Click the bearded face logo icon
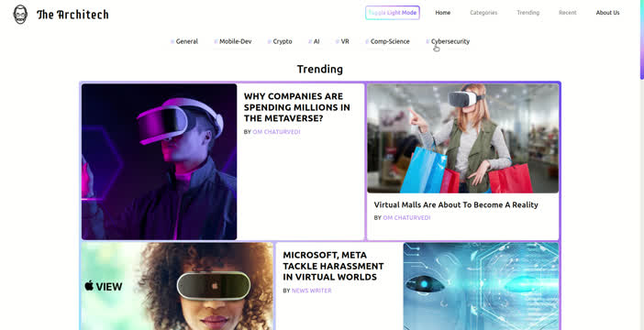This screenshot has height=330, width=644. tap(20, 15)
